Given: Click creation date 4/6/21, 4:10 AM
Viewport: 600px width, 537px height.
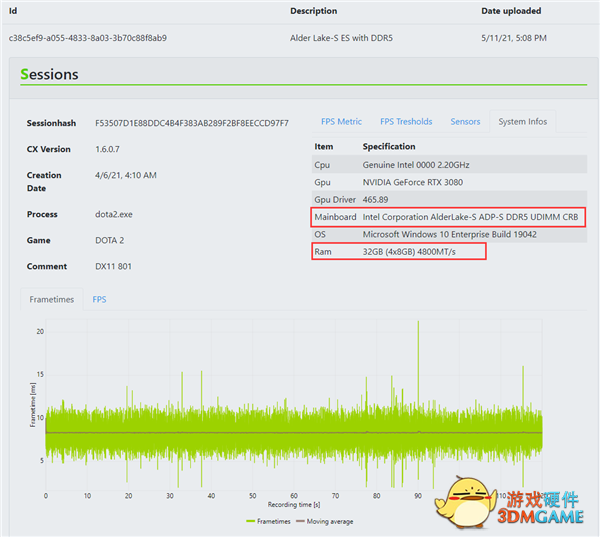Looking at the screenshot, I should 126,175.
